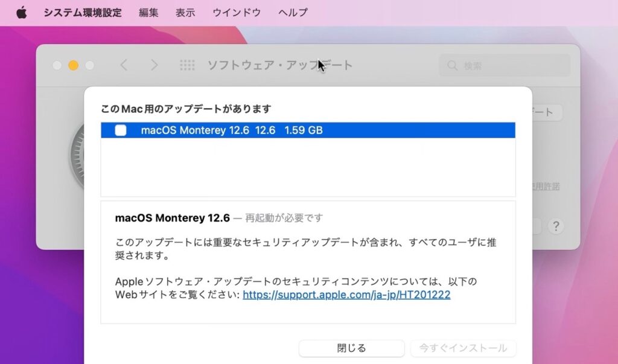The image size is (618, 364).
Task: Open the 表示 menu
Action: (x=185, y=12)
